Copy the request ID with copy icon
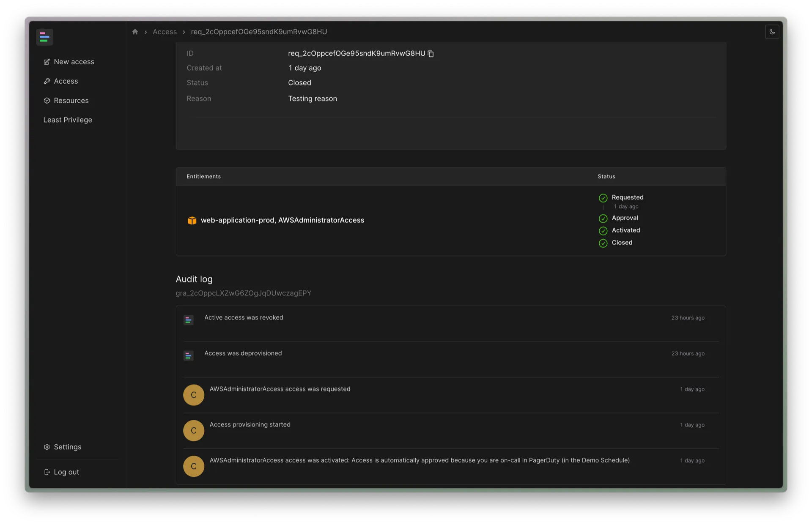The image size is (812, 525). click(431, 54)
